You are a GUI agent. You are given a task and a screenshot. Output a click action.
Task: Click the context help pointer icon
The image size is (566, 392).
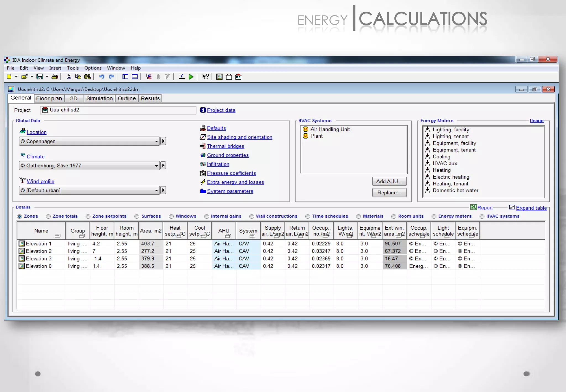click(205, 77)
